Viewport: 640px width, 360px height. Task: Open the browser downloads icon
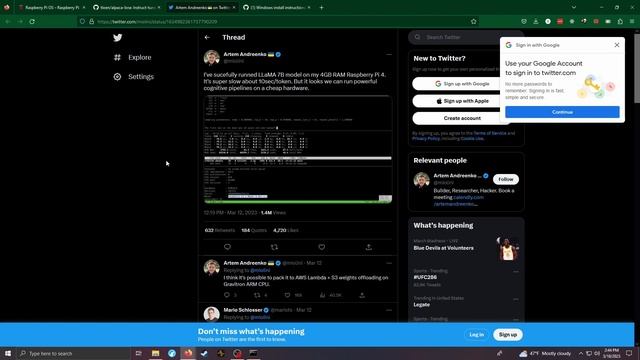[536, 21]
